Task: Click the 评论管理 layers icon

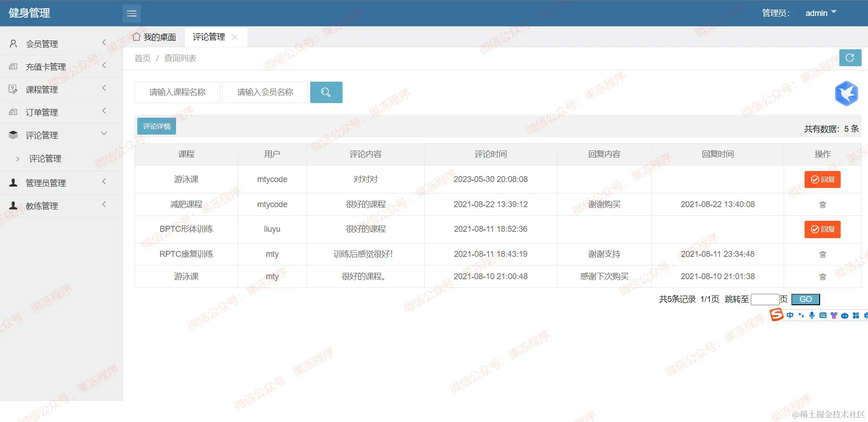Action: 13,135
